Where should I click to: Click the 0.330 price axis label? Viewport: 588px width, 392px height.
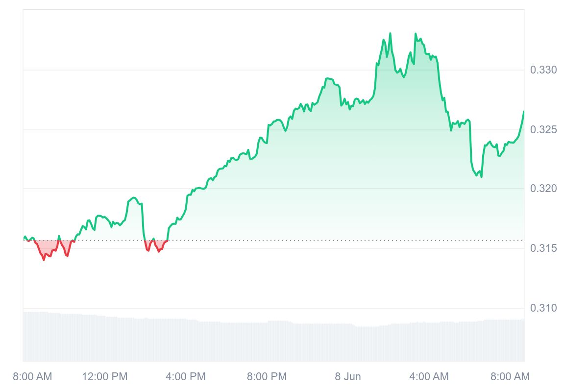click(x=544, y=70)
